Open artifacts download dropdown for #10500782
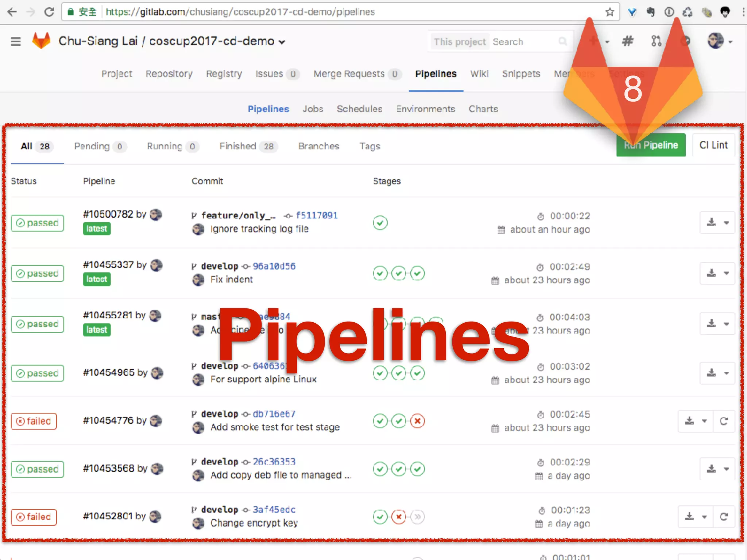Image resolution: width=747 pixels, height=560 pixels. click(x=717, y=222)
